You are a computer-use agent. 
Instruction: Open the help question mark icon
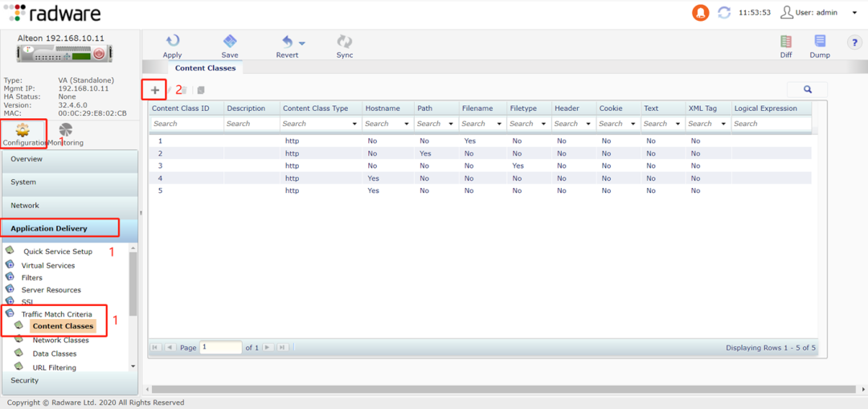pos(854,43)
